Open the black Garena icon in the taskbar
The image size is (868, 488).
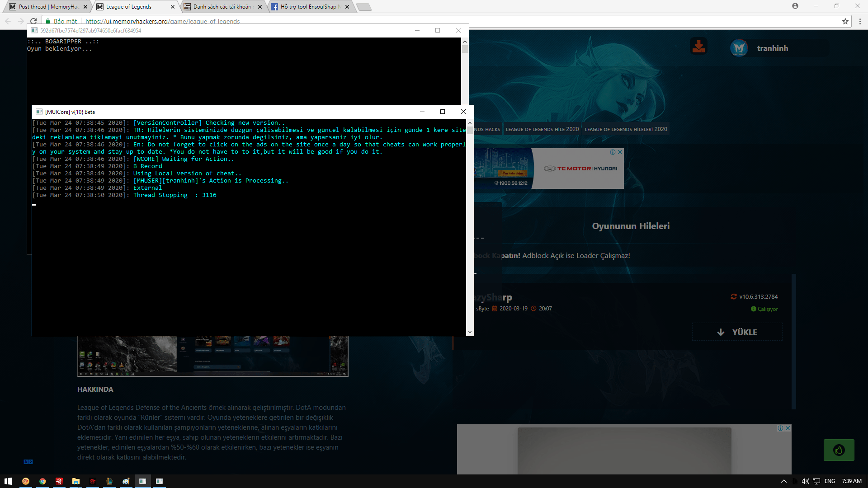click(93, 481)
